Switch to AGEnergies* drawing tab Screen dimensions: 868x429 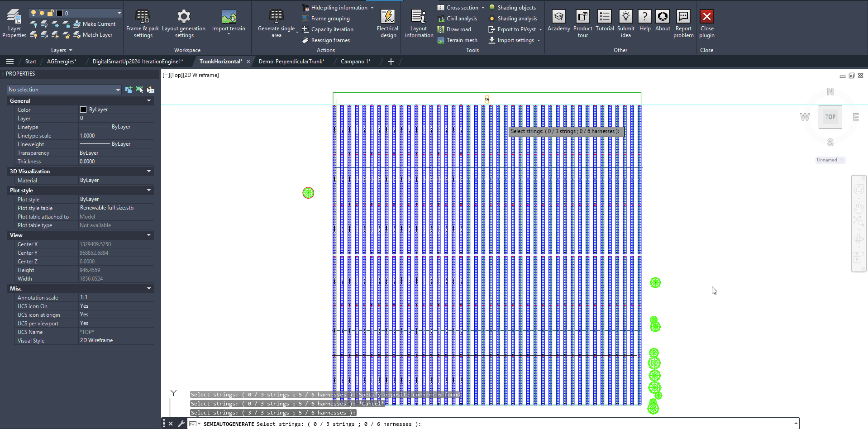pyautogui.click(x=62, y=62)
